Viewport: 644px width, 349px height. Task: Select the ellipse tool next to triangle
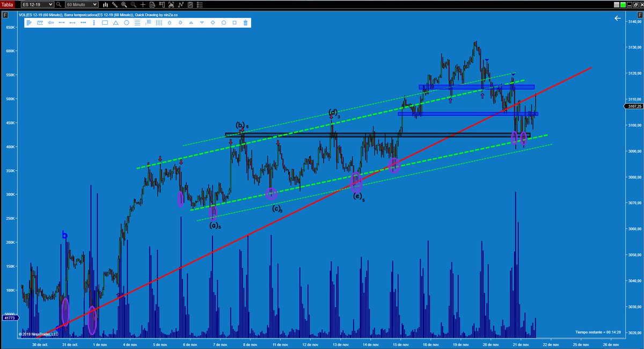127,23
